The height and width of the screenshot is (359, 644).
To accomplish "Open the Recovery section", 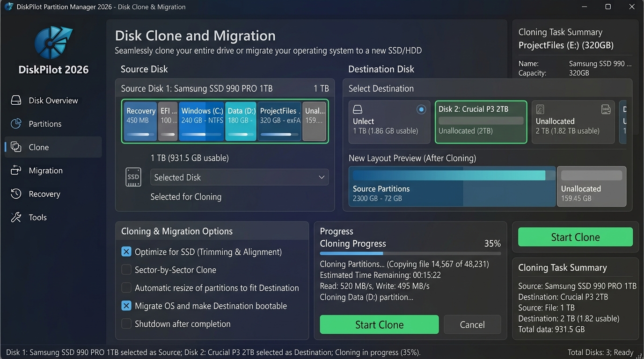I will (x=53, y=194).
